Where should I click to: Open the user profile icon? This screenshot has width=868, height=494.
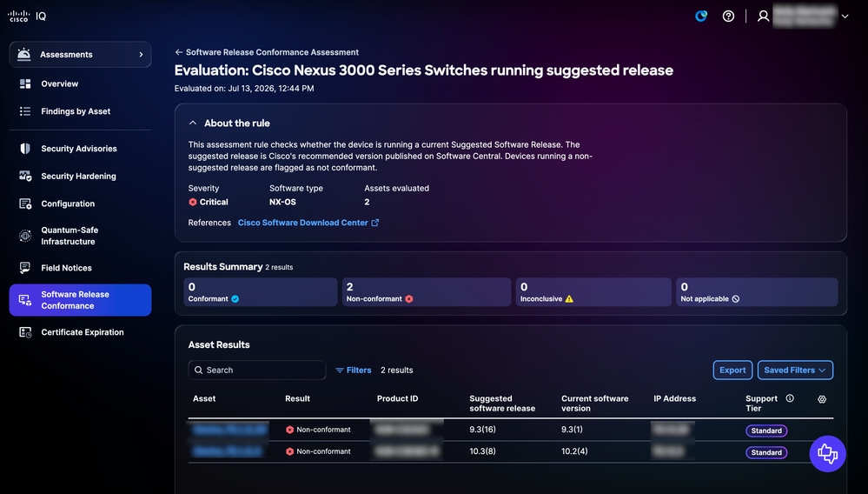click(764, 16)
